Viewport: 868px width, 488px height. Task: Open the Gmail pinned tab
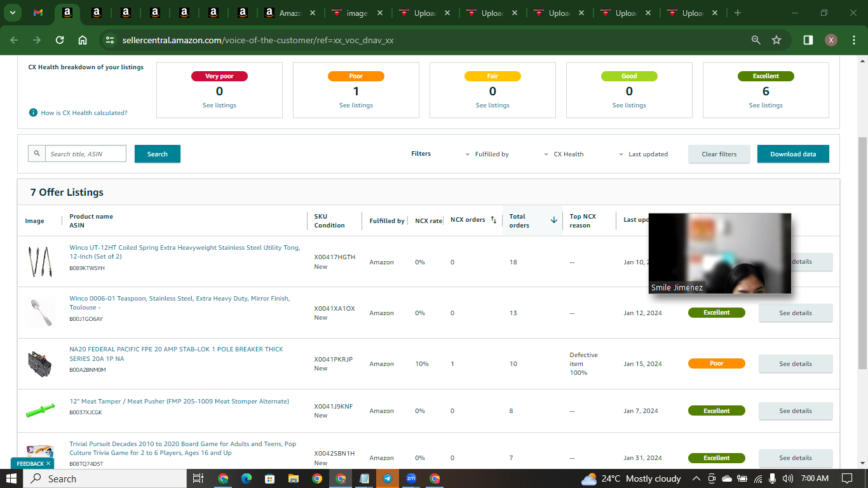pyautogui.click(x=38, y=13)
